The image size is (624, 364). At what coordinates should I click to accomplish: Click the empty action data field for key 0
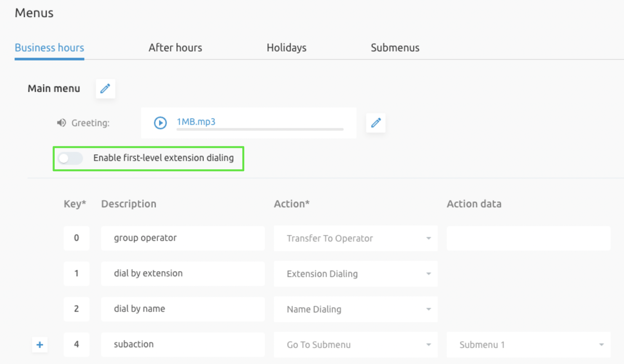click(x=528, y=238)
